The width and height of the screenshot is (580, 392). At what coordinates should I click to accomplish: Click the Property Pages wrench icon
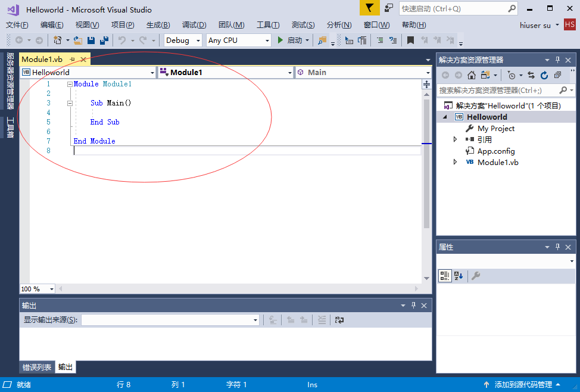(476, 276)
